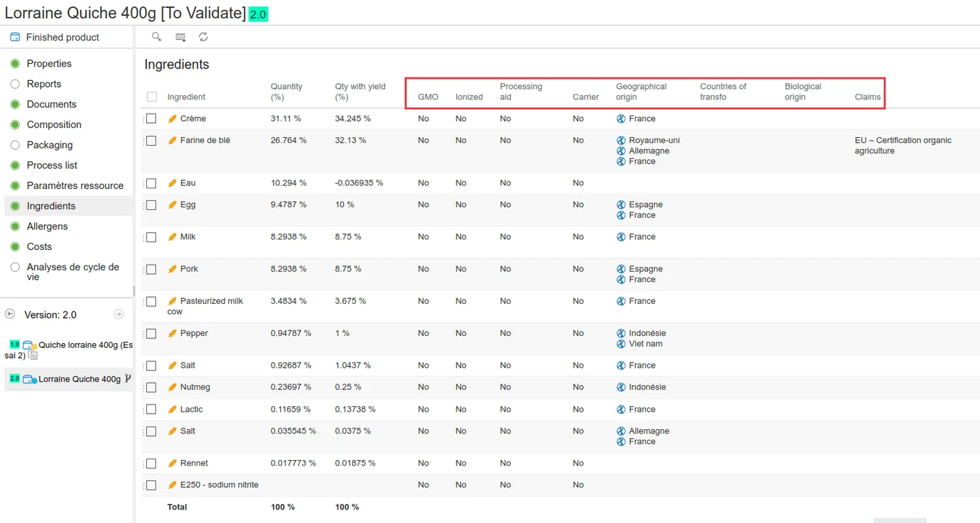Viewport: 980px width, 523px height.
Task: Tick the select-all checkbox in the header
Action: coord(152,97)
